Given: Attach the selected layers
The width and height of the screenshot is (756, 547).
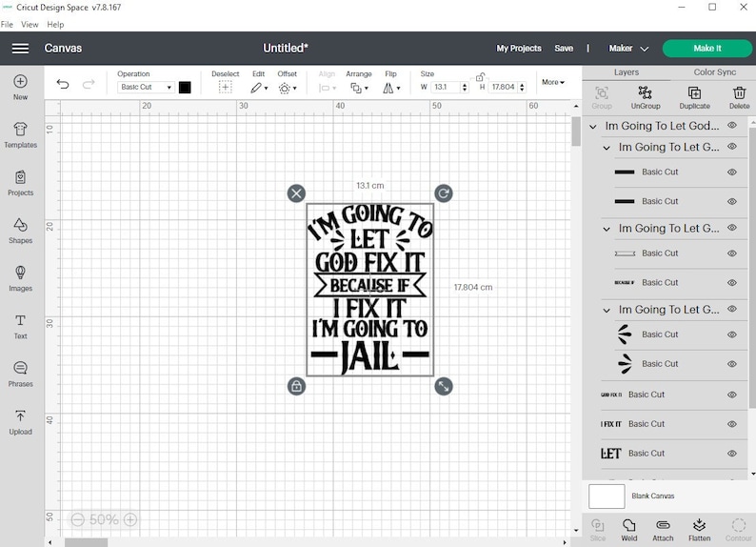Looking at the screenshot, I should click(663, 530).
